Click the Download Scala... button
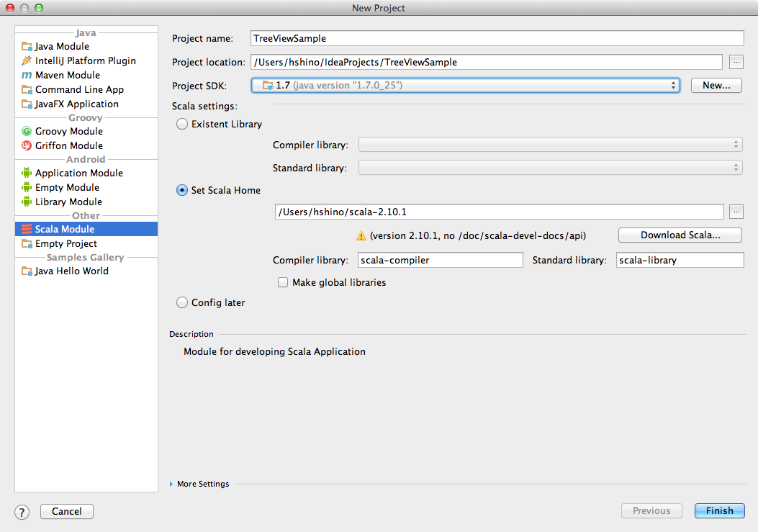Screen dimensions: 758x532 tap(680, 235)
